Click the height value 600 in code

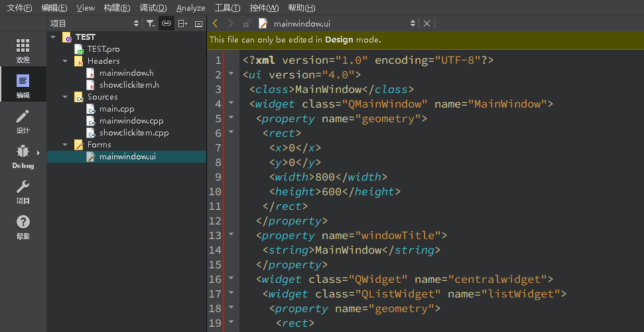332,192
